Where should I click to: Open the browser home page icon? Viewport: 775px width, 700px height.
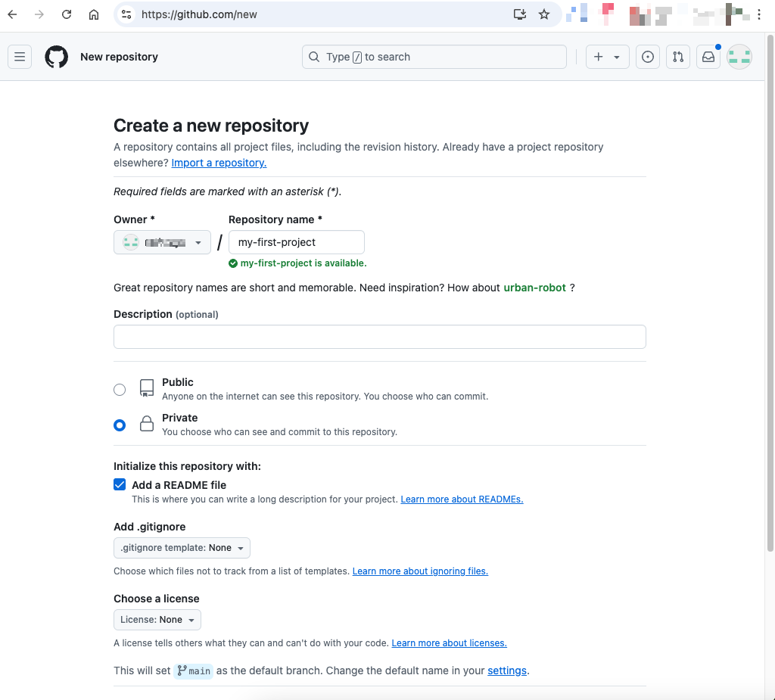tap(93, 14)
